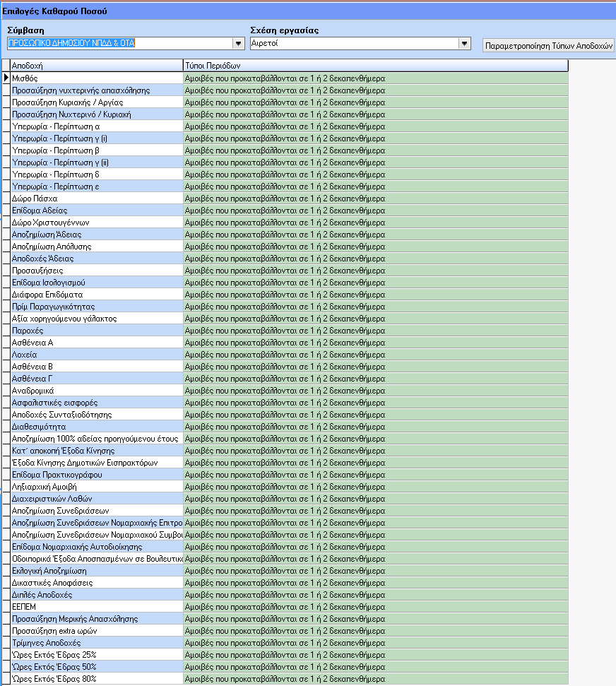The height and width of the screenshot is (686, 616).
Task: Click the Παραμετροποίηση Τύπων Αποδοχών button
Action: click(x=549, y=45)
